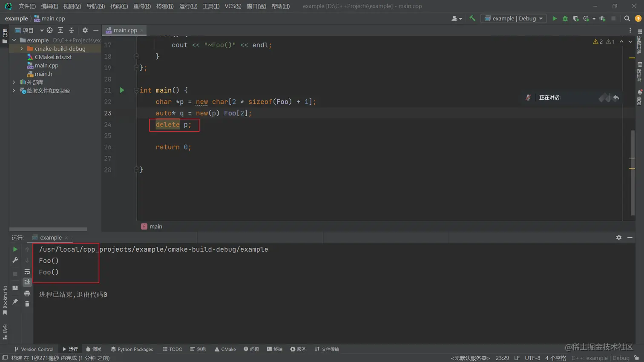Viewport: 644px width, 362px height.
Task: Jump to previous highlighted problem arrow
Action: tap(621, 42)
